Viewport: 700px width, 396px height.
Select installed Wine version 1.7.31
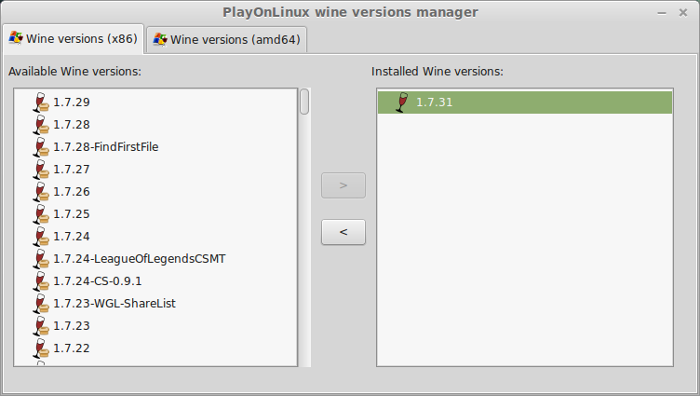click(x=525, y=102)
